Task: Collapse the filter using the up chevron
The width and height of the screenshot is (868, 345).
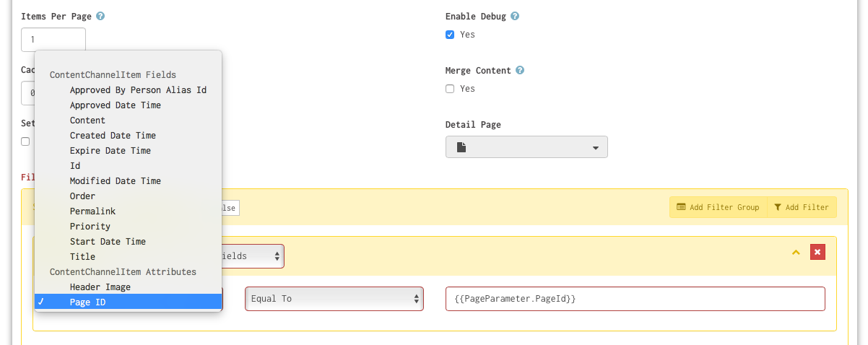Action: tap(796, 252)
